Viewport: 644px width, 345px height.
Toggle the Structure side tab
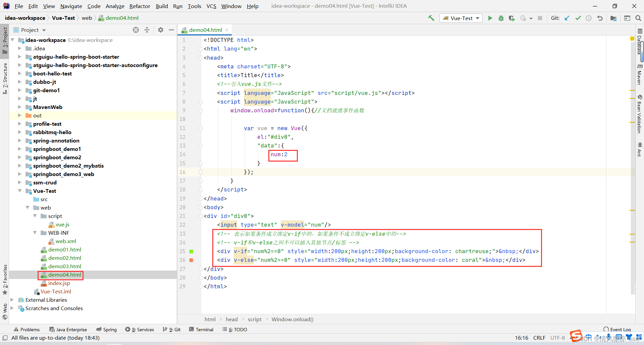(x=5, y=78)
